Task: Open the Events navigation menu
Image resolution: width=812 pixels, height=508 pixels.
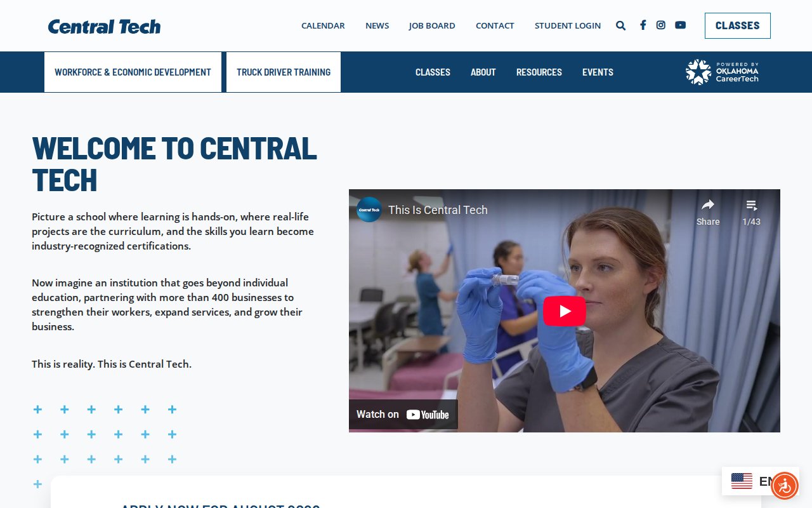Action: tap(598, 72)
